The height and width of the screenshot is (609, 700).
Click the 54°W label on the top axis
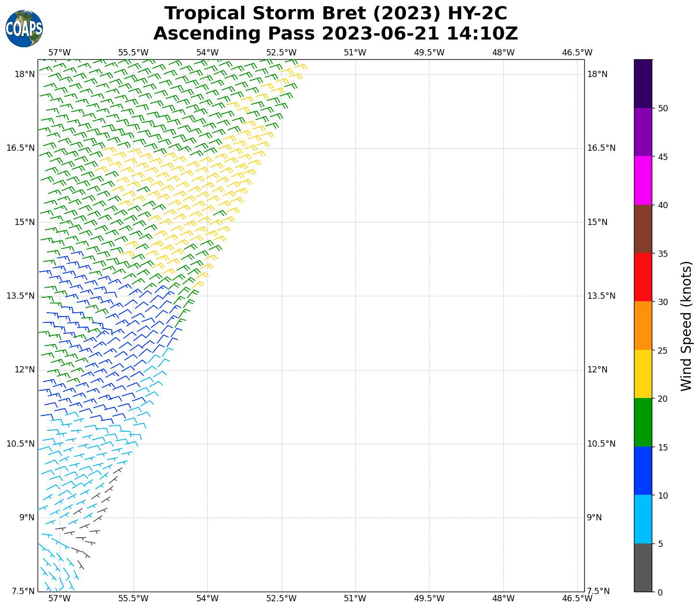(x=207, y=53)
